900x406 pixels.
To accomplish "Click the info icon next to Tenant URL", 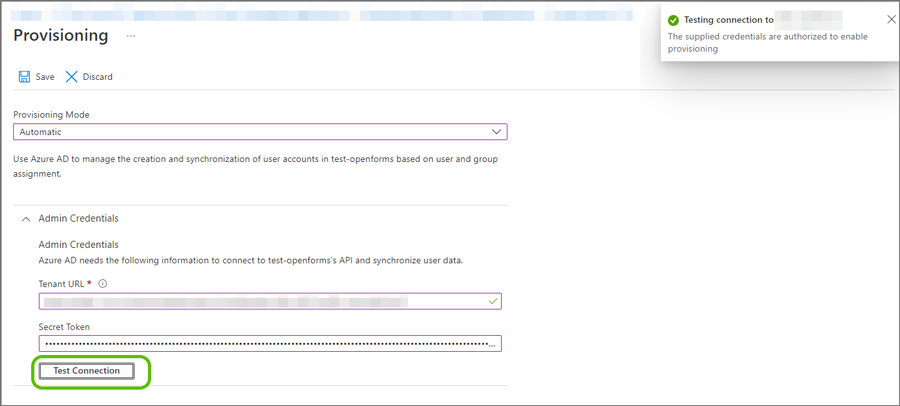I will point(103,283).
